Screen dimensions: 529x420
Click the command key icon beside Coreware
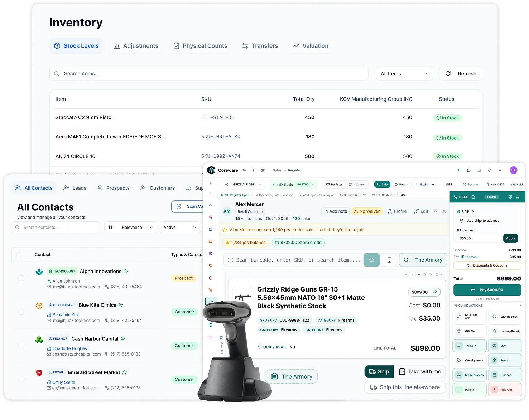click(x=263, y=170)
